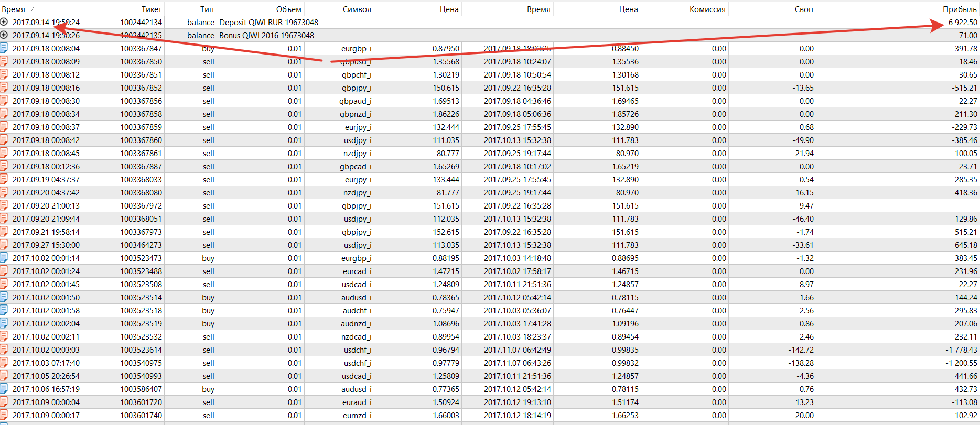980x425 pixels.
Task: Click the sell order icon for ticket 1003601720
Action: click(x=4, y=402)
